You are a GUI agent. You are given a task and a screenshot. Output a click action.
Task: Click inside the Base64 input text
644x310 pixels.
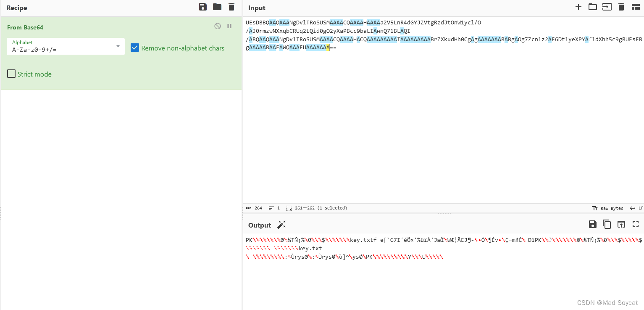443,35
